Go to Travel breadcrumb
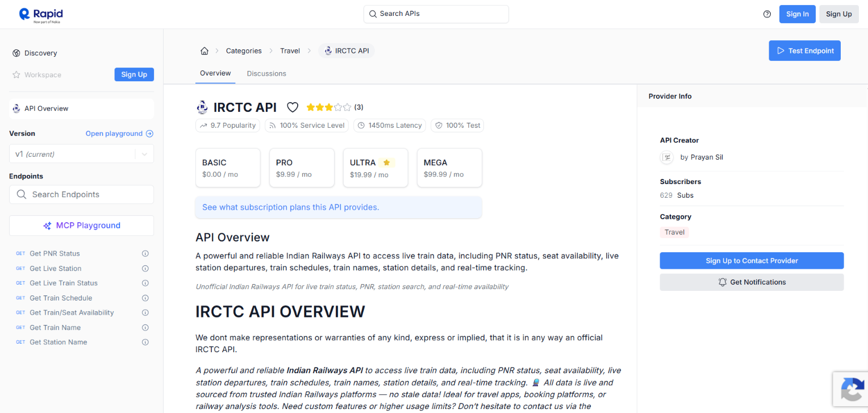The image size is (868, 413). tap(290, 51)
